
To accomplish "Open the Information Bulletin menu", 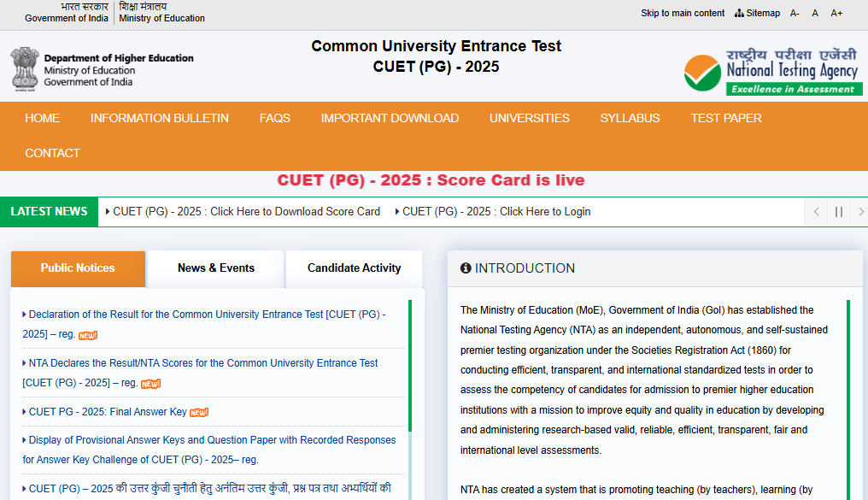I will [x=160, y=119].
